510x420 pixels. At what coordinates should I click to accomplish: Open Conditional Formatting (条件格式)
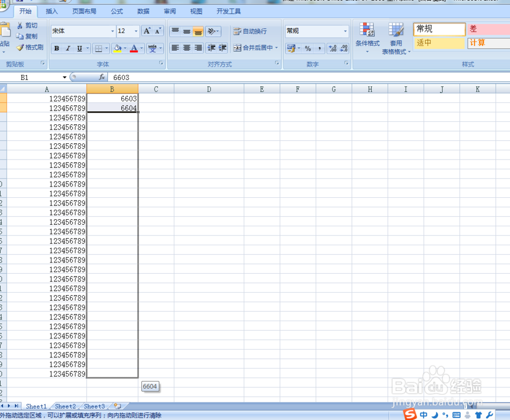(367, 38)
